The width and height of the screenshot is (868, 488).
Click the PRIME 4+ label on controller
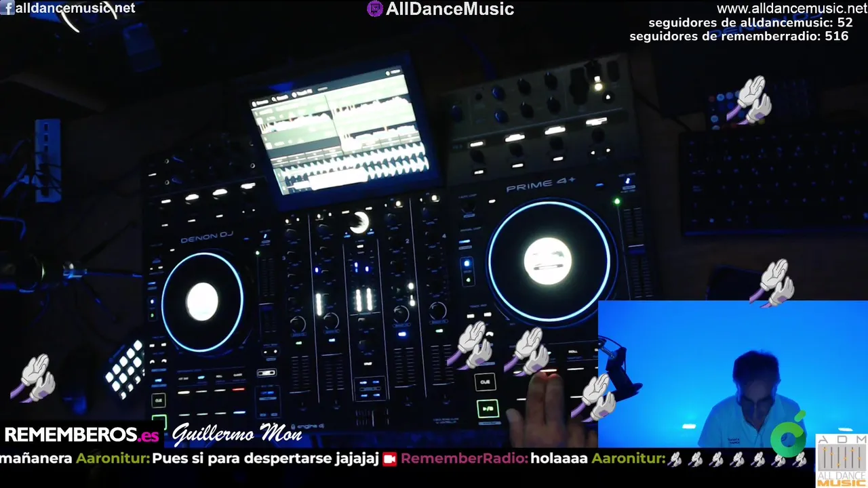point(540,184)
